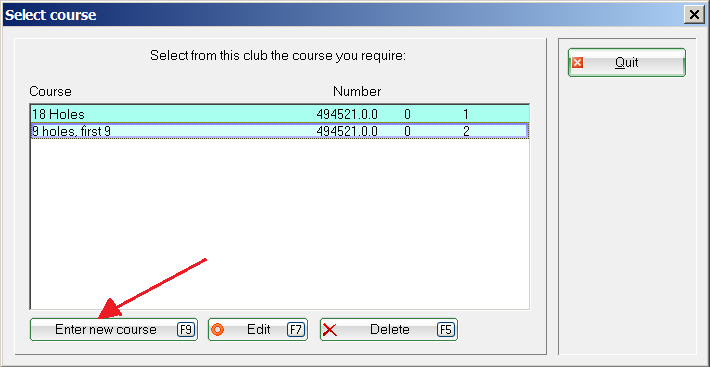Click the Edit button label
The height and width of the screenshot is (367, 710).
(259, 329)
